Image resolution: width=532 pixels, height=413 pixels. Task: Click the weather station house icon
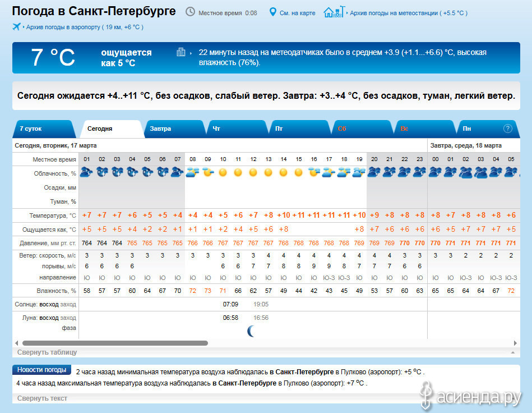pos(334,12)
